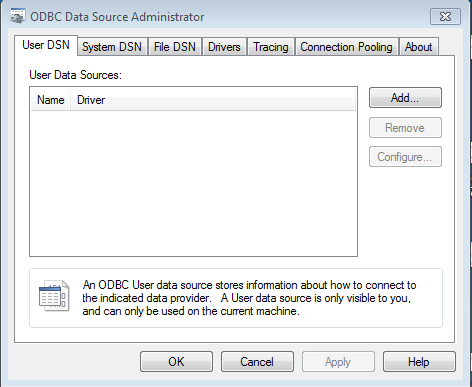Confirm with the OK button
Screen dimensions: 472x387
click(x=176, y=361)
